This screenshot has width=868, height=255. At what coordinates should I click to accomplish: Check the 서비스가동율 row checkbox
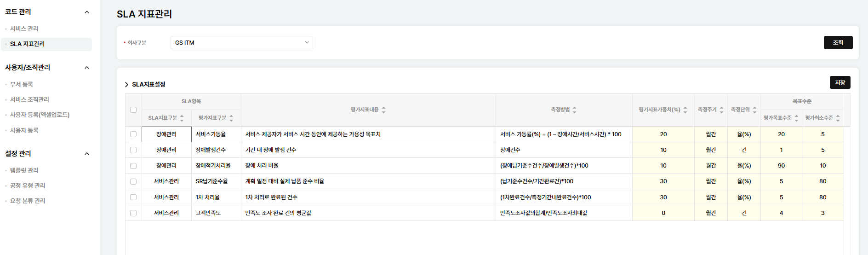133,134
